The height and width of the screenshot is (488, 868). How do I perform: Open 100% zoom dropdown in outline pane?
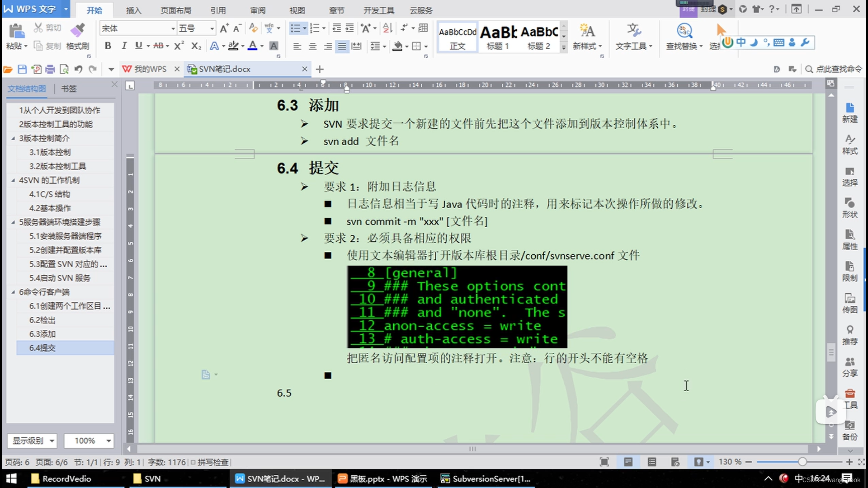[89, 441]
